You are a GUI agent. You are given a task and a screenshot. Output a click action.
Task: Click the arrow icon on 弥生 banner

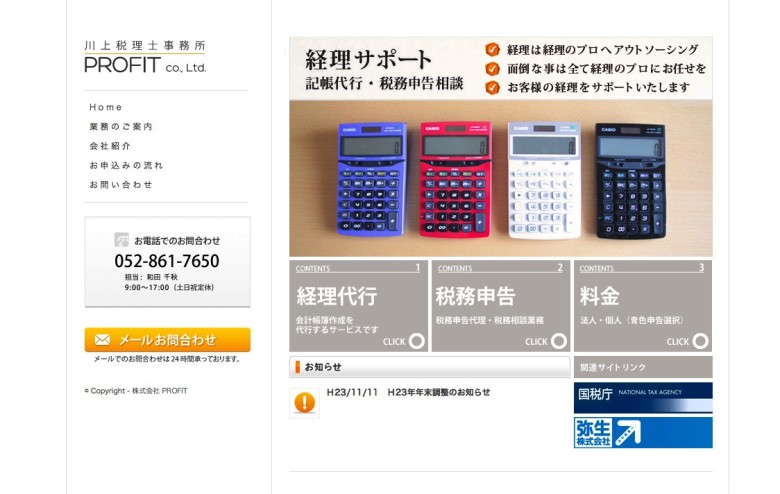tap(628, 433)
